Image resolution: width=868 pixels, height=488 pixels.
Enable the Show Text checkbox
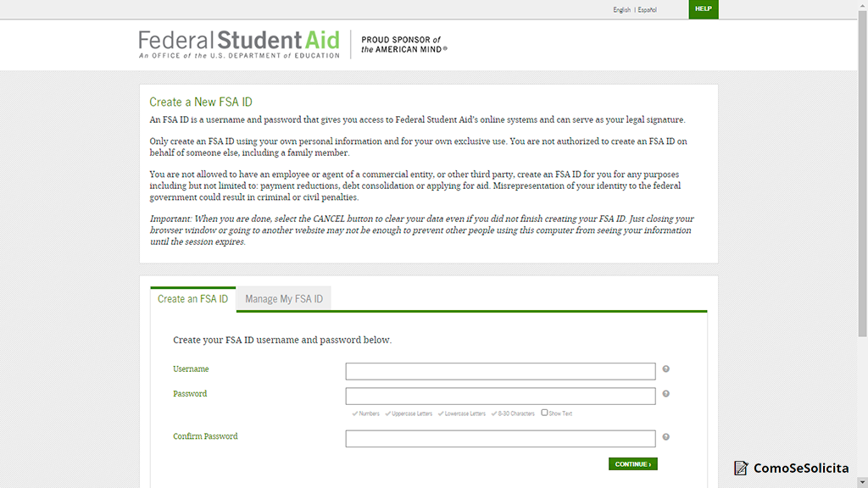544,413
